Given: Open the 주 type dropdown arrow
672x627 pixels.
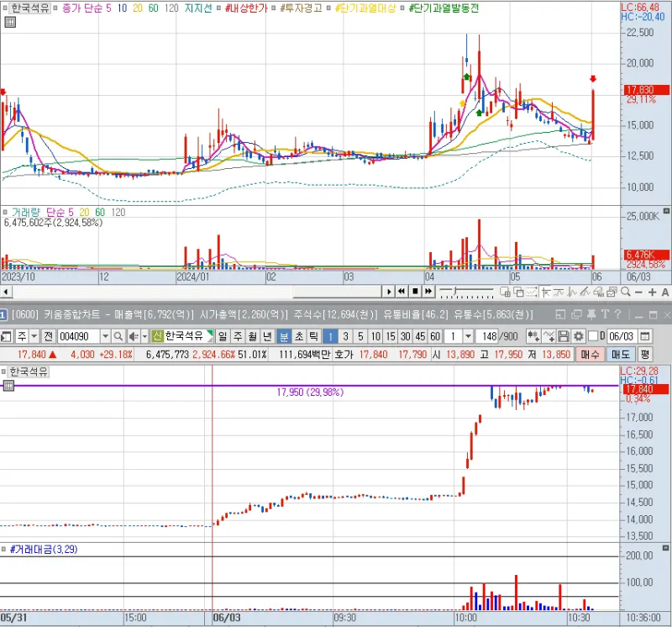Looking at the screenshot, I should point(34,336).
